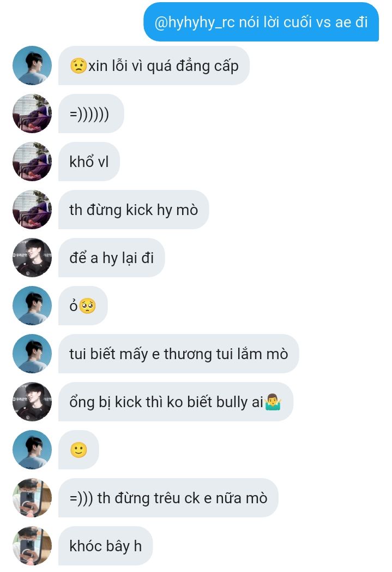Tap avatar next to 'th đừng trêu ck e nữa mò'

click(x=32, y=498)
